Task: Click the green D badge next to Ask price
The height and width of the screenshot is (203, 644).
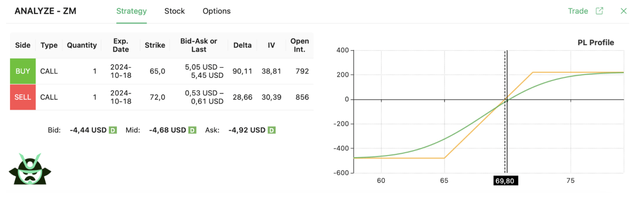Action: tap(272, 130)
